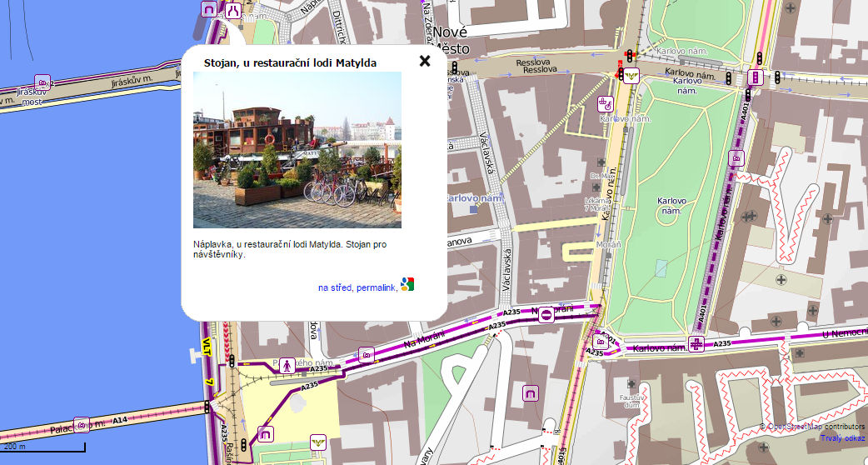Select the narrowing-road marker at top edge
The image size is (868, 465).
click(232, 10)
